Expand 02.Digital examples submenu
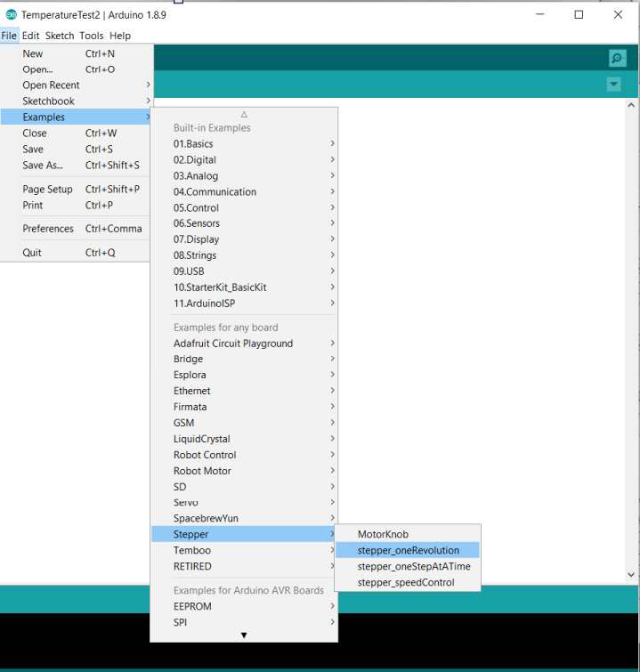This screenshot has width=640, height=672. tap(244, 160)
